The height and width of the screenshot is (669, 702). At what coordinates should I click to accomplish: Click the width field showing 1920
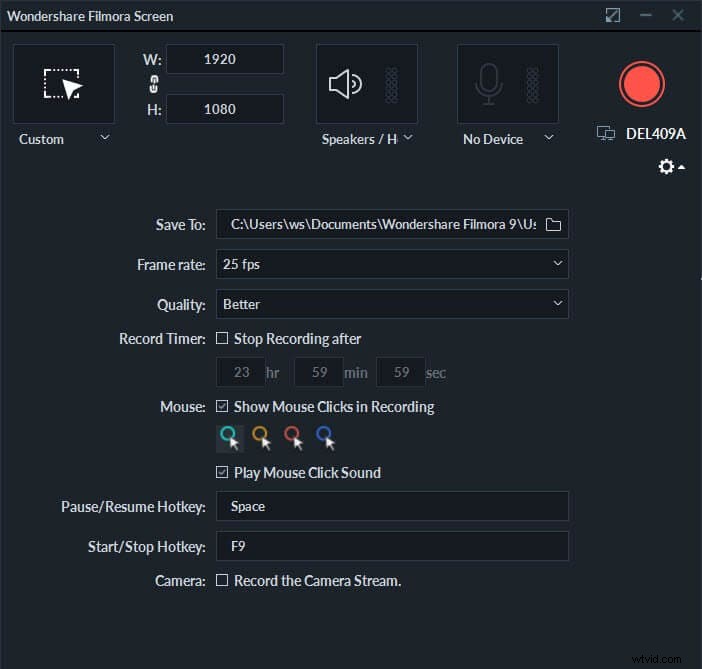pyautogui.click(x=225, y=59)
